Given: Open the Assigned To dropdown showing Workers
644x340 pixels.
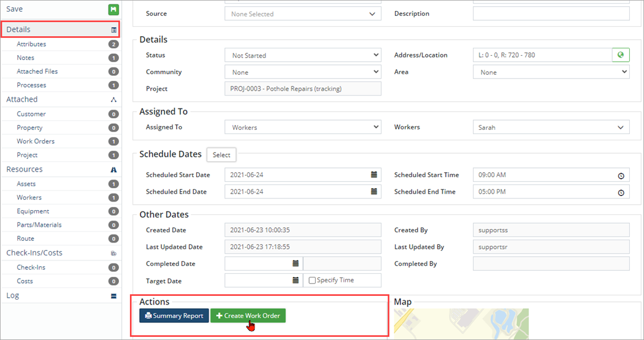Looking at the screenshot, I should (303, 127).
